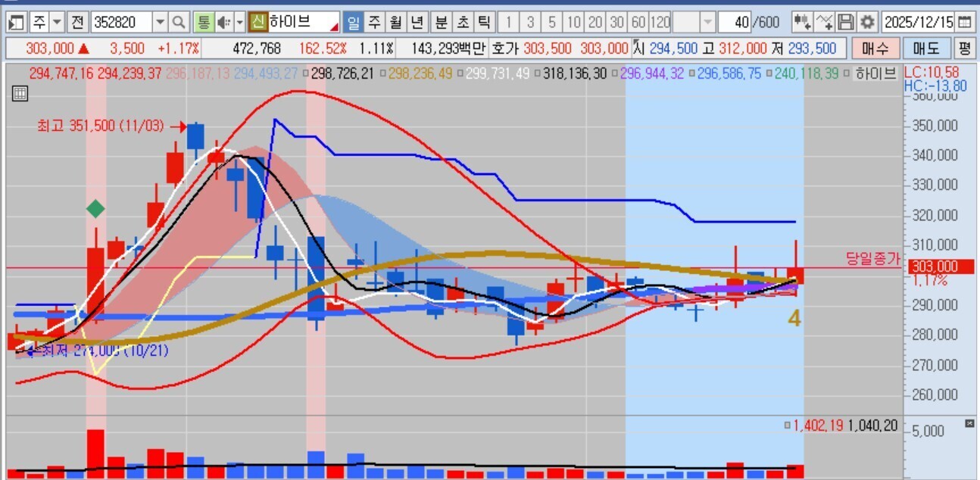This screenshot has height=480, width=980.
Task: Click the stock code 352820 field
Action: point(121,22)
